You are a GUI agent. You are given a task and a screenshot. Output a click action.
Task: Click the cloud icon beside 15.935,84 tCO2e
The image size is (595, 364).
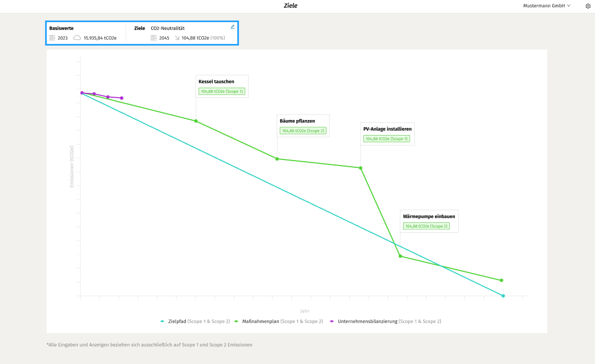(x=78, y=38)
